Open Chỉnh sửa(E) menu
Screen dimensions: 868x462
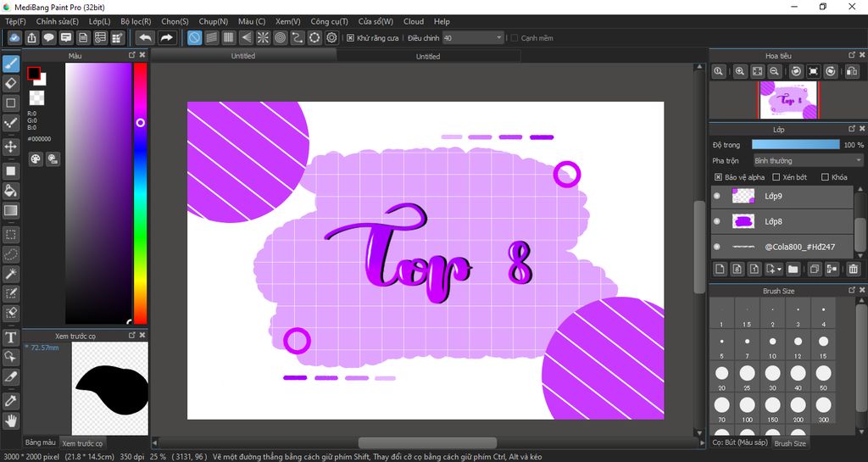58,21
